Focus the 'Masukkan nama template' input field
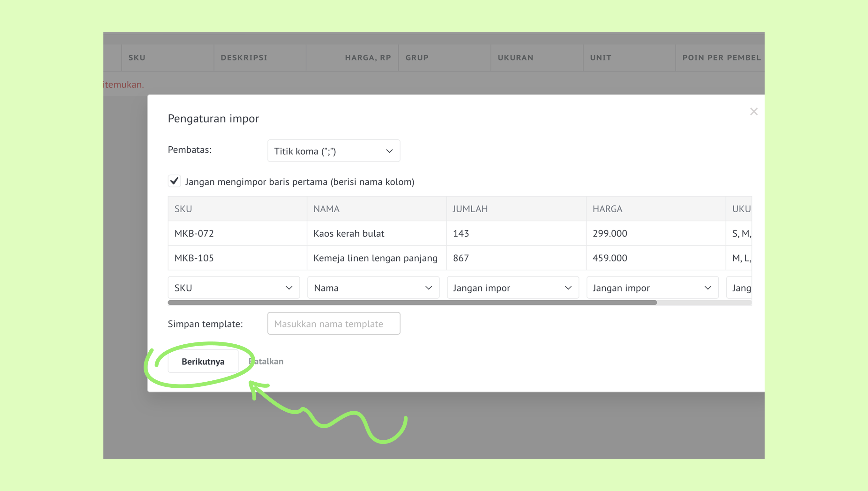The height and width of the screenshot is (491, 868). 334,323
